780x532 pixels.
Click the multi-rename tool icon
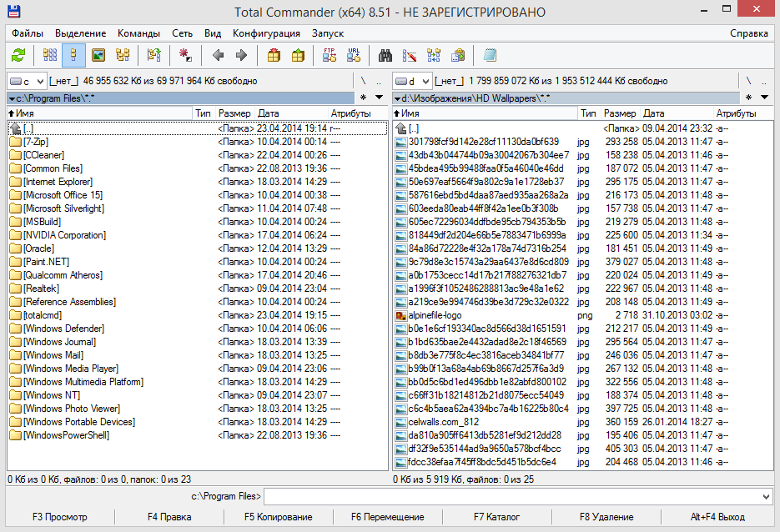click(x=410, y=55)
